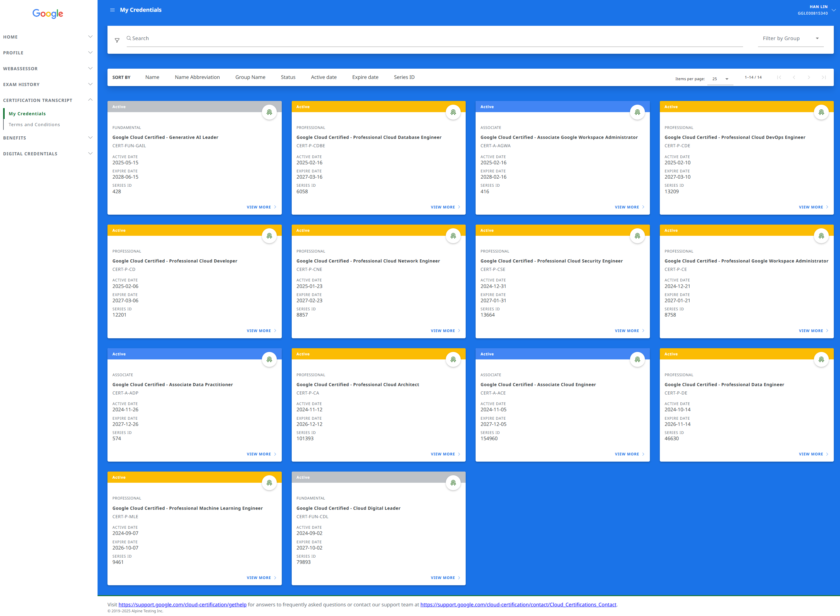View more on Professional Cloud Architect card
The height and width of the screenshot is (616, 840).
coord(445,454)
